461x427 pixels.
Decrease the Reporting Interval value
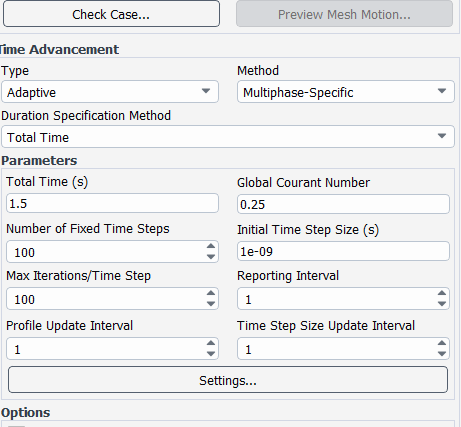[x=442, y=303]
